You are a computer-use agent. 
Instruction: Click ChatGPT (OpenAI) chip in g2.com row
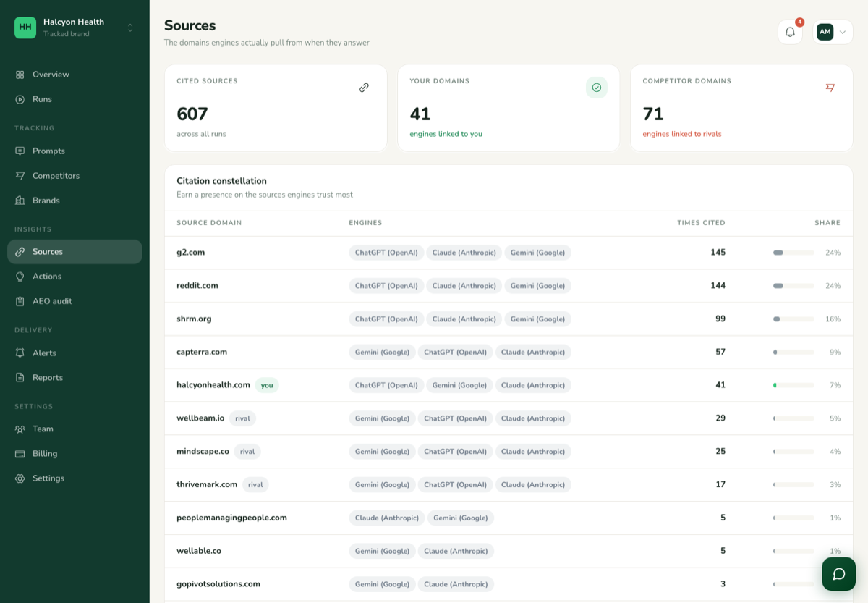[x=386, y=253]
